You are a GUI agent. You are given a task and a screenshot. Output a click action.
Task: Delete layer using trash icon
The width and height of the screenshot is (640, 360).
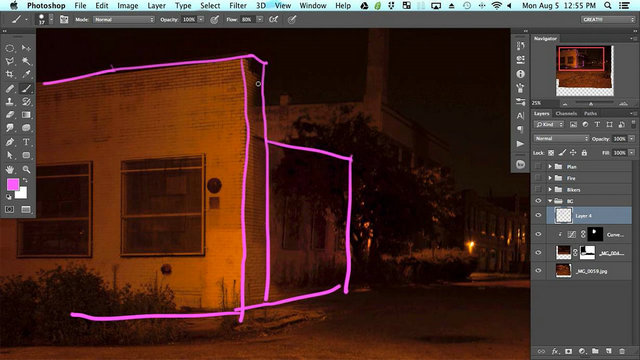click(x=622, y=351)
